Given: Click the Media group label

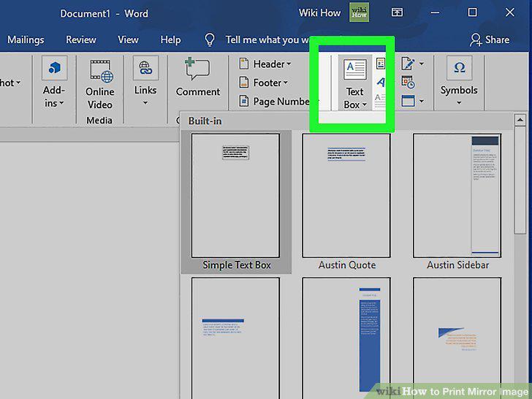Looking at the screenshot, I should 99,121.
